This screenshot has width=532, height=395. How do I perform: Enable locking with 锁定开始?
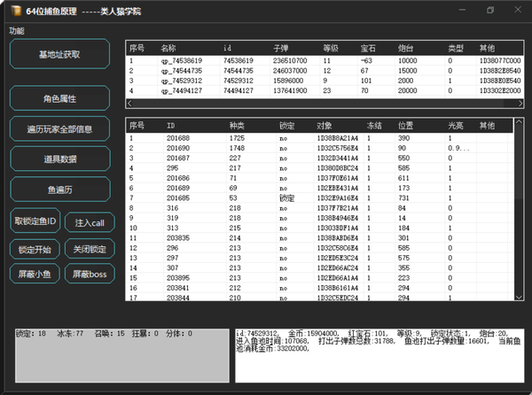pos(35,249)
